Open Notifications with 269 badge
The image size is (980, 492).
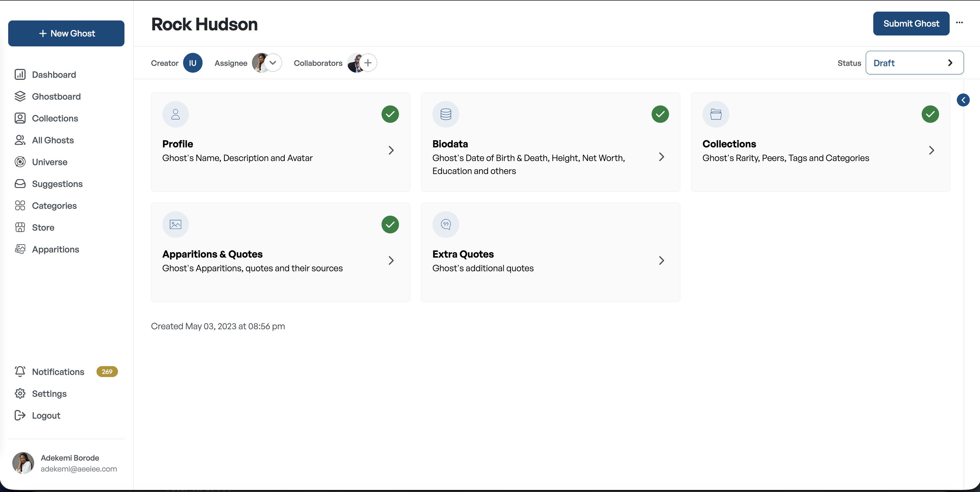(x=66, y=372)
